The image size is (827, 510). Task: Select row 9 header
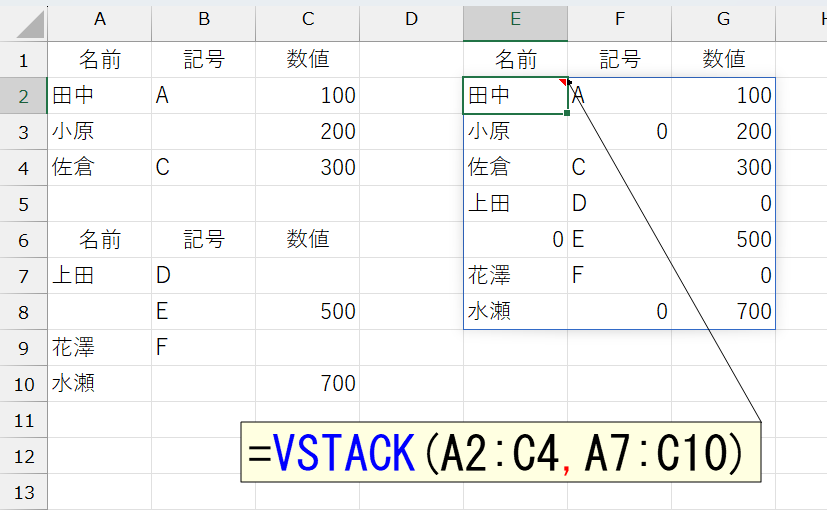tap(23, 348)
